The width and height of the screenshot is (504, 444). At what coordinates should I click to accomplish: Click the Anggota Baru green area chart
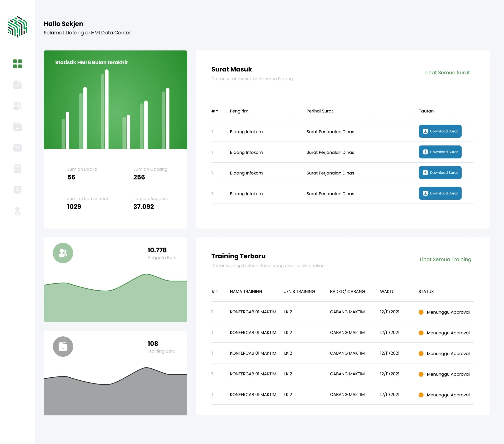coord(115,298)
